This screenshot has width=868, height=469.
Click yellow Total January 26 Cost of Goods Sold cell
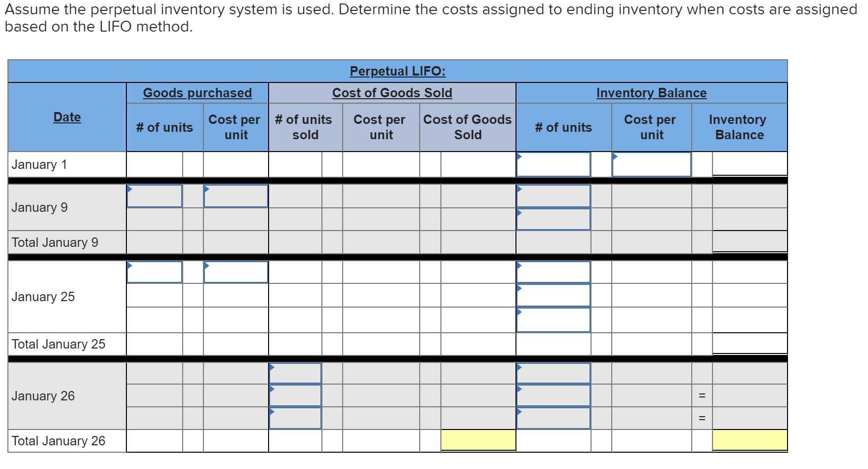[478, 440]
